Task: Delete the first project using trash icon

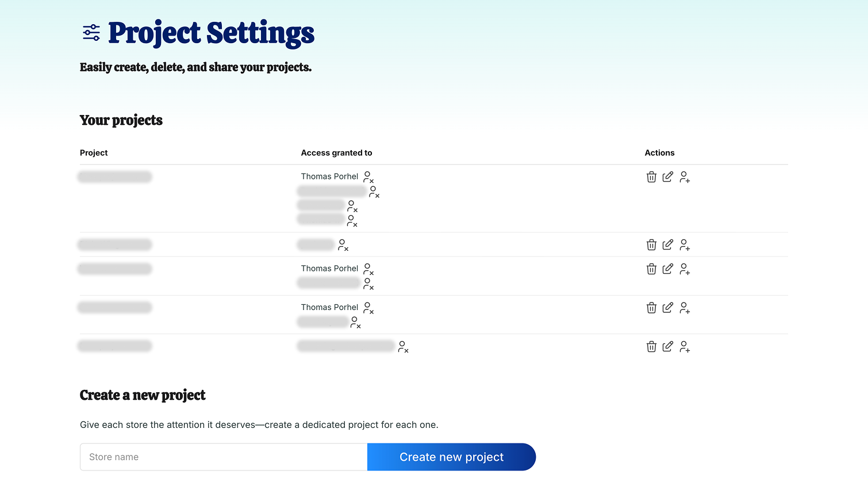Action: [651, 177]
